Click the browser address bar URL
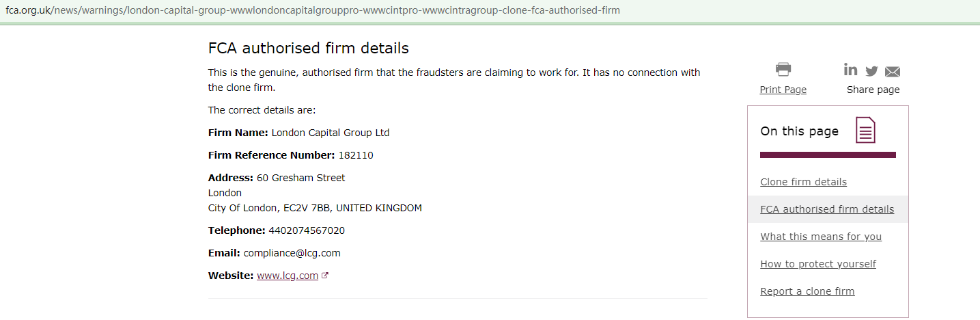 [313, 11]
